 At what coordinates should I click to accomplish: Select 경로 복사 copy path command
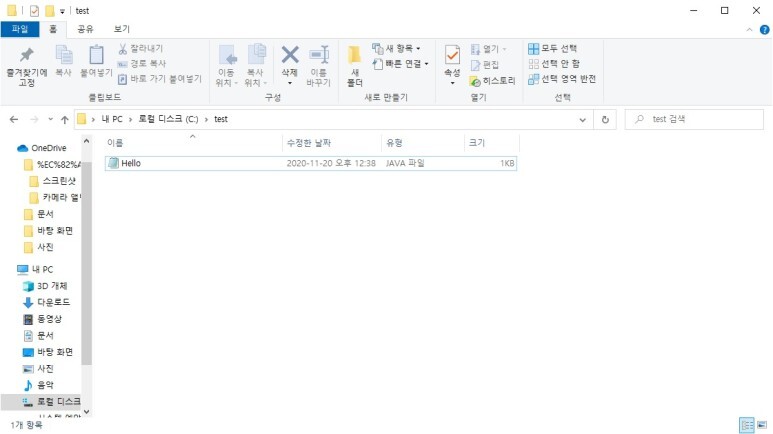[142, 64]
